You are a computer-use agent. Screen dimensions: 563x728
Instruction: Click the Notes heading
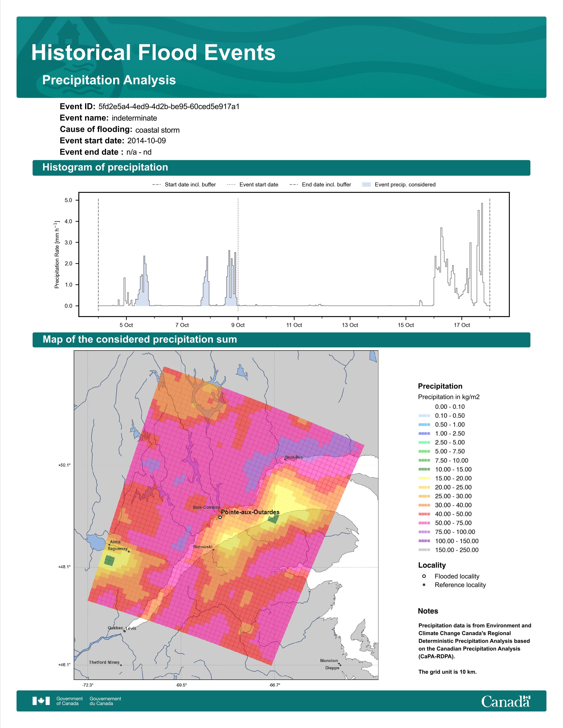click(x=428, y=611)
